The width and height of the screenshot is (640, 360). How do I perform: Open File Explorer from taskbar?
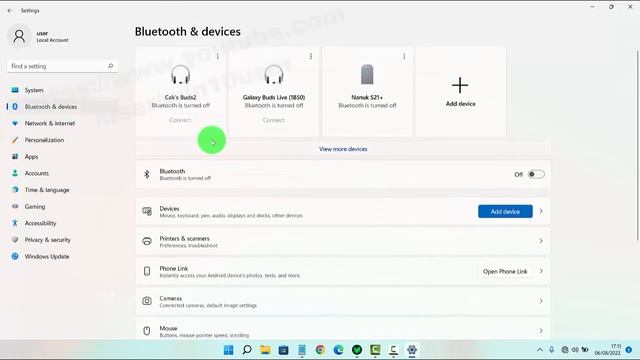click(265, 350)
